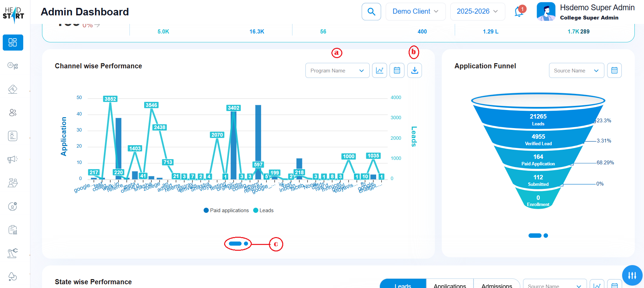Click the search magnifier icon in header
The height and width of the screenshot is (288, 644).
(x=371, y=12)
